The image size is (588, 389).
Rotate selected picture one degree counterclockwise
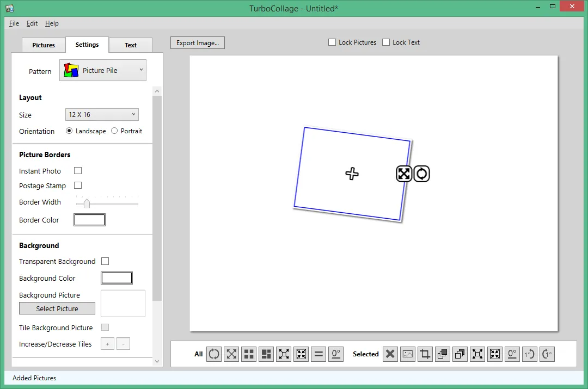[x=530, y=354]
